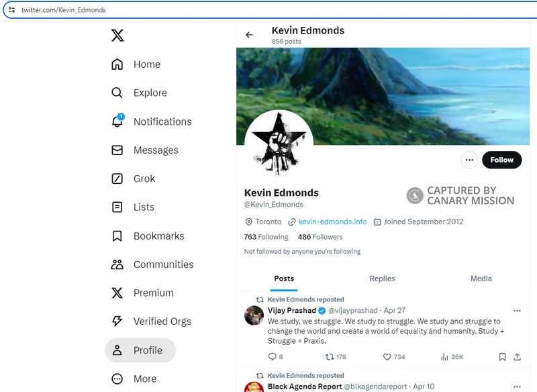
Task: Click the Verified Orgs lightning icon
Action: [x=117, y=321]
